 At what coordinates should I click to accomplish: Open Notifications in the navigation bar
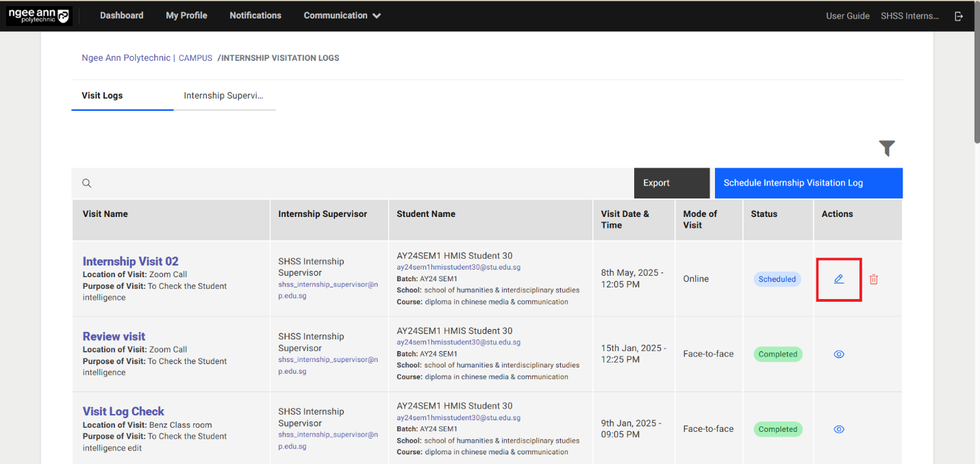click(x=255, y=16)
